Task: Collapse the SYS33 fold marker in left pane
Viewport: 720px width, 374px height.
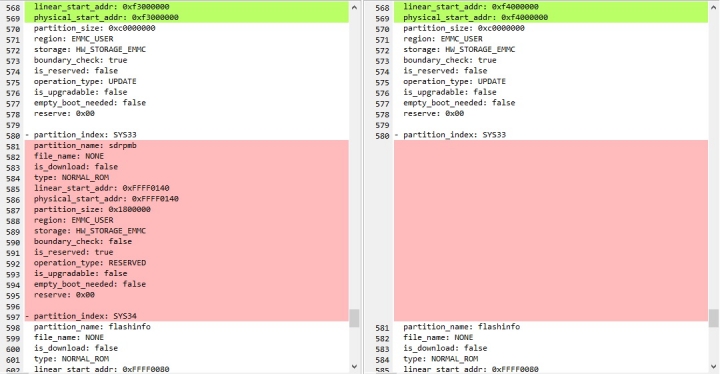Action: coord(27,135)
